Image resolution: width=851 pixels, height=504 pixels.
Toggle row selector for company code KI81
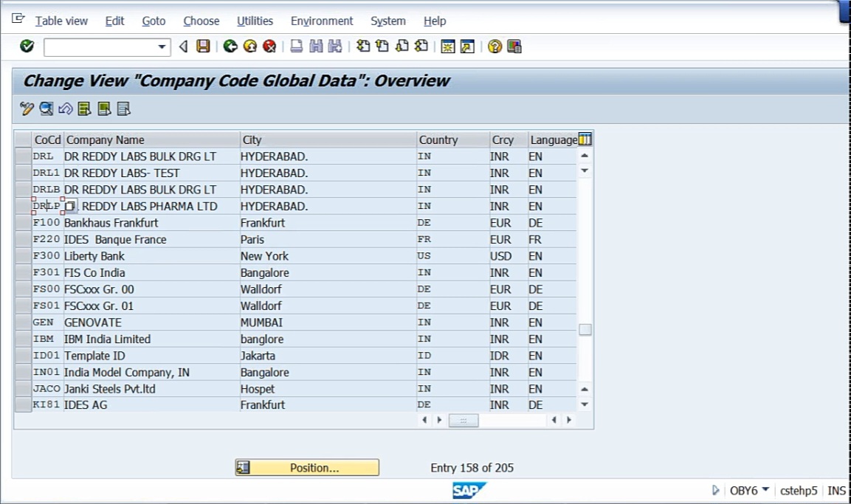click(23, 404)
